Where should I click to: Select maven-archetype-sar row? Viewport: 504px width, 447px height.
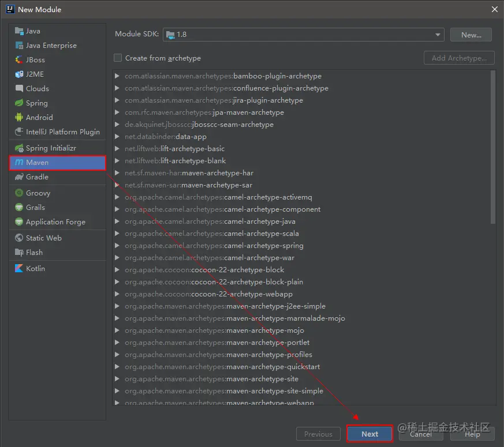[302, 185]
